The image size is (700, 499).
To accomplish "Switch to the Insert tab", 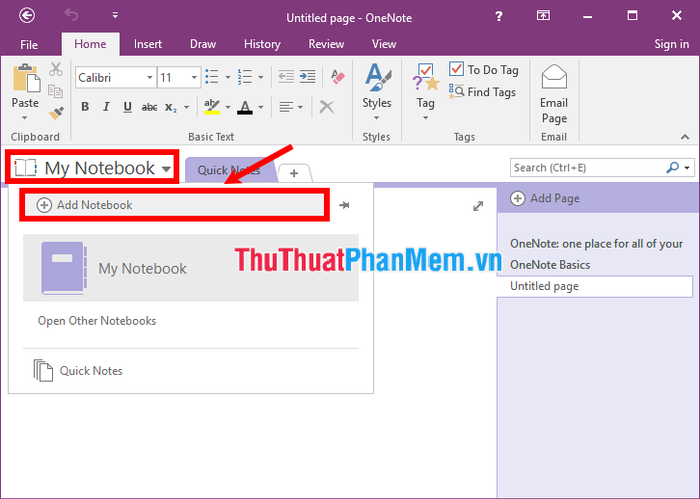I will [148, 44].
